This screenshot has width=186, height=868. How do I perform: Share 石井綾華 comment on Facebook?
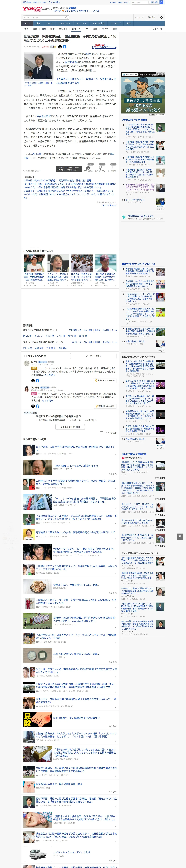(38, 406)
